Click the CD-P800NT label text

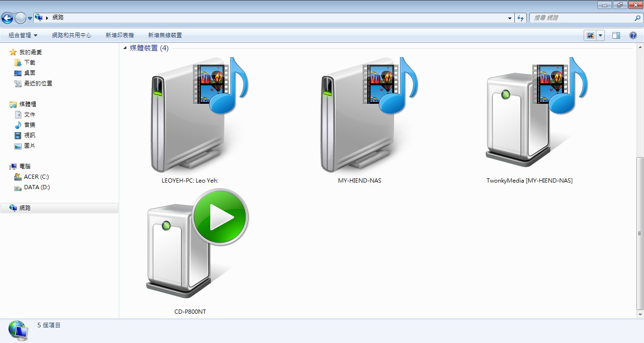(190, 312)
